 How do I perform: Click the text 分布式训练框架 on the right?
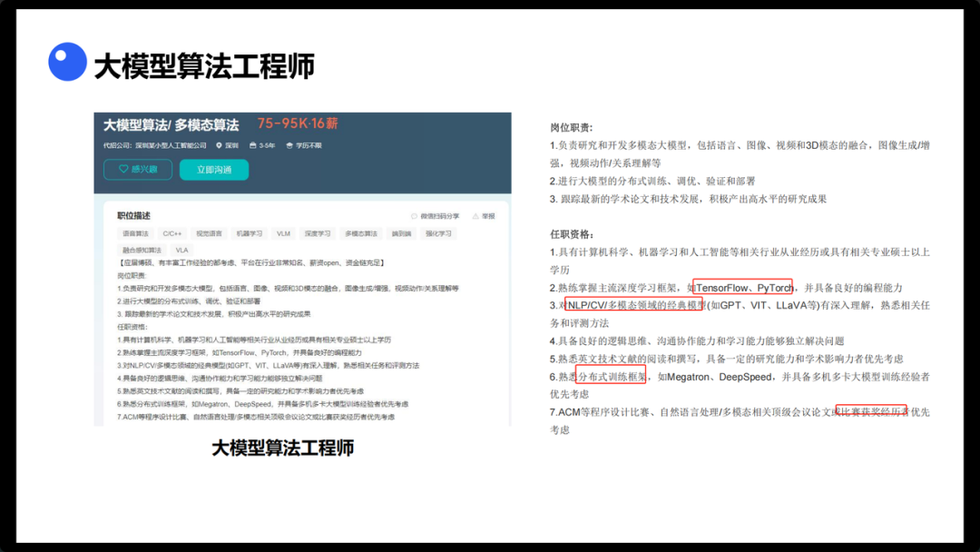(612, 377)
